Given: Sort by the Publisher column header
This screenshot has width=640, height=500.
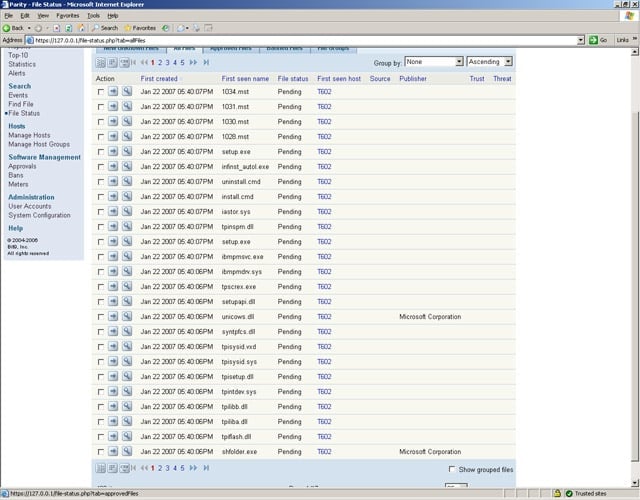Looking at the screenshot, I should point(413,78).
